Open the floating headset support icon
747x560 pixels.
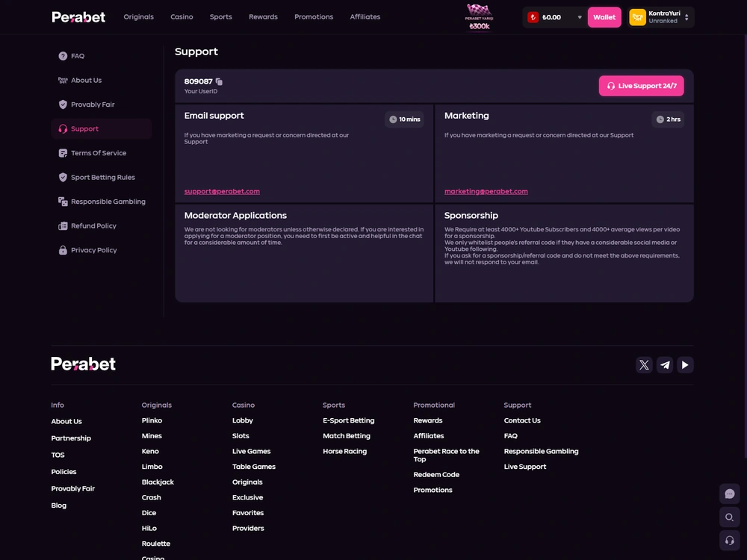point(729,541)
